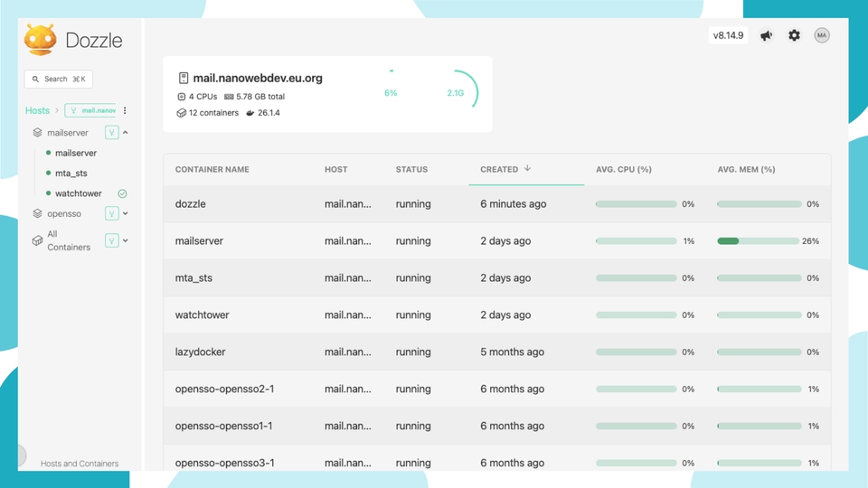Click the host name mail.nanowebdev.eu.org

click(x=258, y=78)
